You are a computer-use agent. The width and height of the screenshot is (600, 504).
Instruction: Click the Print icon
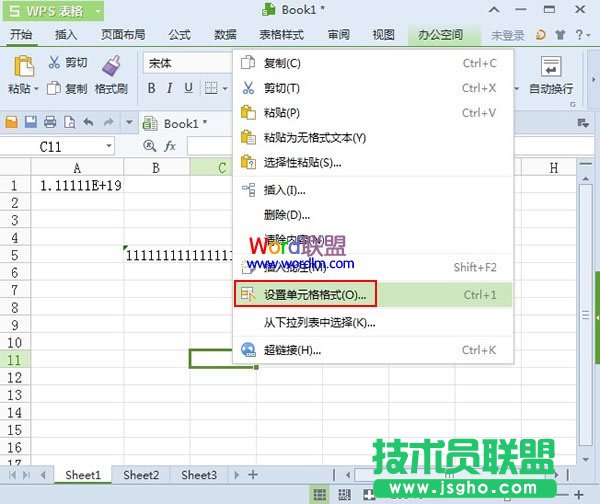(50, 122)
